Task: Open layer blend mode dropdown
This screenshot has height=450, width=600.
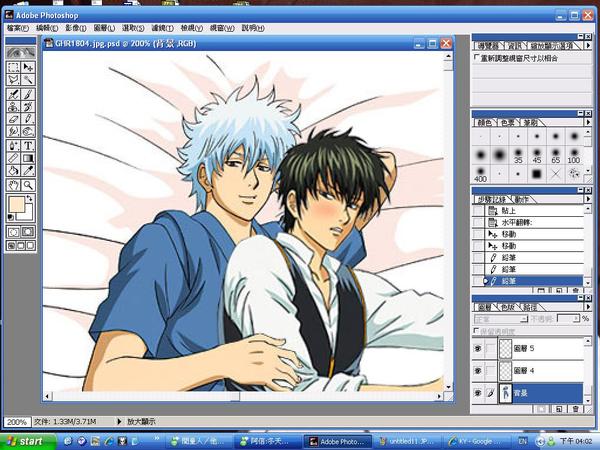Action: pyautogui.click(x=501, y=319)
